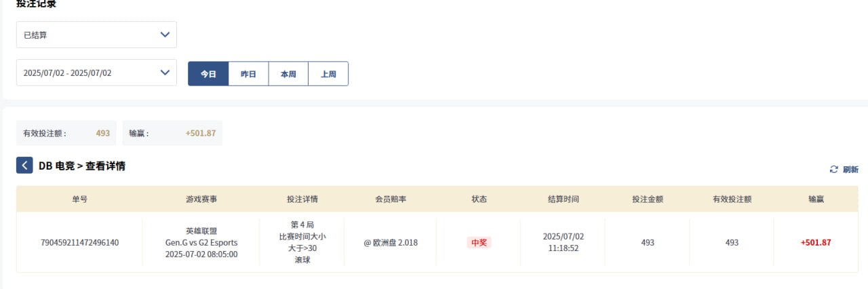Click the 有效投注额 summary box showing 493
The image size is (868, 289).
coord(66,133)
